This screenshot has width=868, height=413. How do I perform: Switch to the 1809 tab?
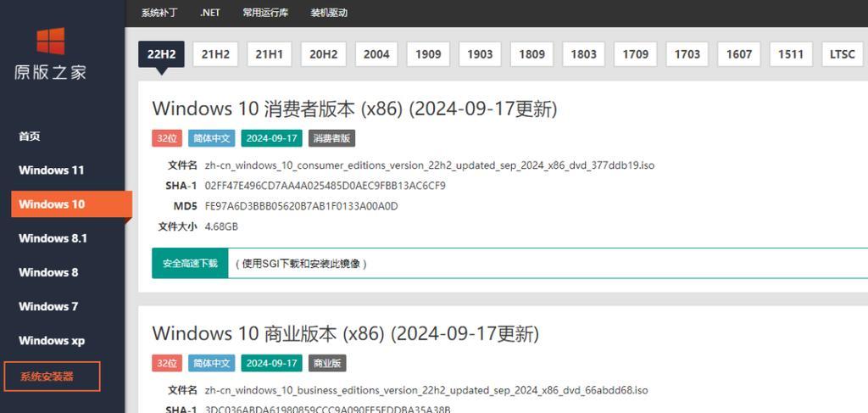point(532,54)
